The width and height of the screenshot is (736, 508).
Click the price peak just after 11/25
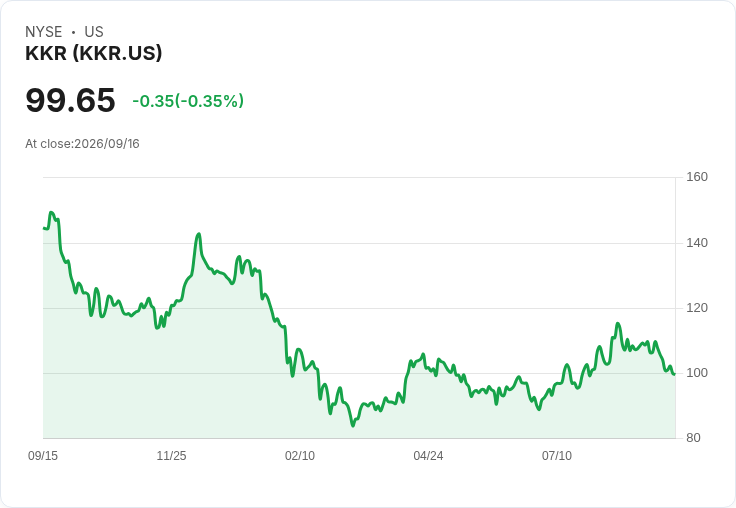[x=199, y=234]
